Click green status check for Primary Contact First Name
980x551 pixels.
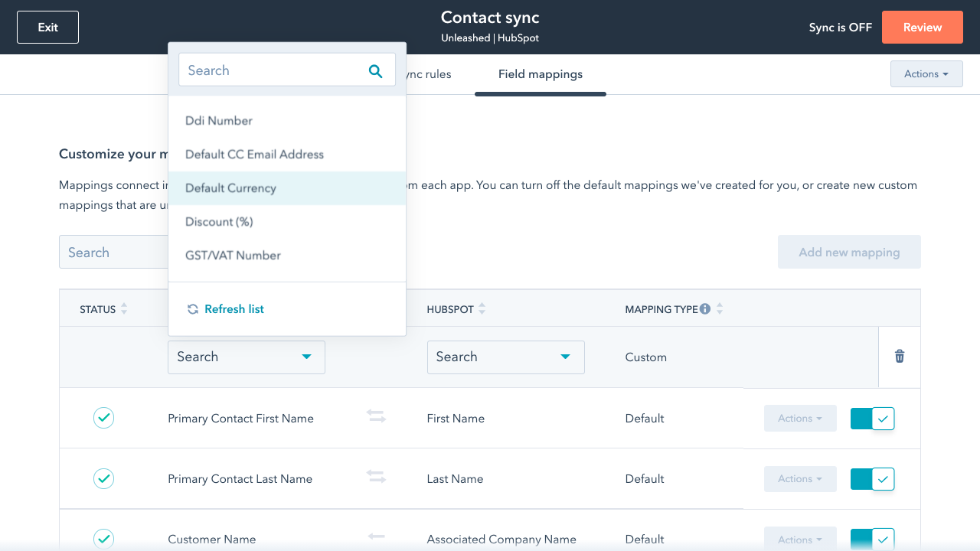tap(103, 418)
